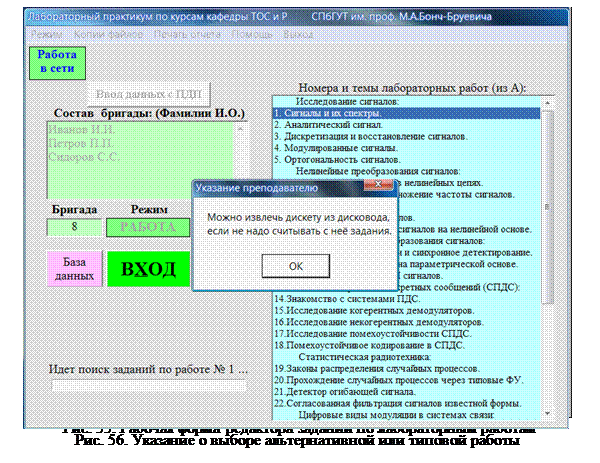Select "18.Помехоустойчивое кодирование в СПДС"

[406, 345]
